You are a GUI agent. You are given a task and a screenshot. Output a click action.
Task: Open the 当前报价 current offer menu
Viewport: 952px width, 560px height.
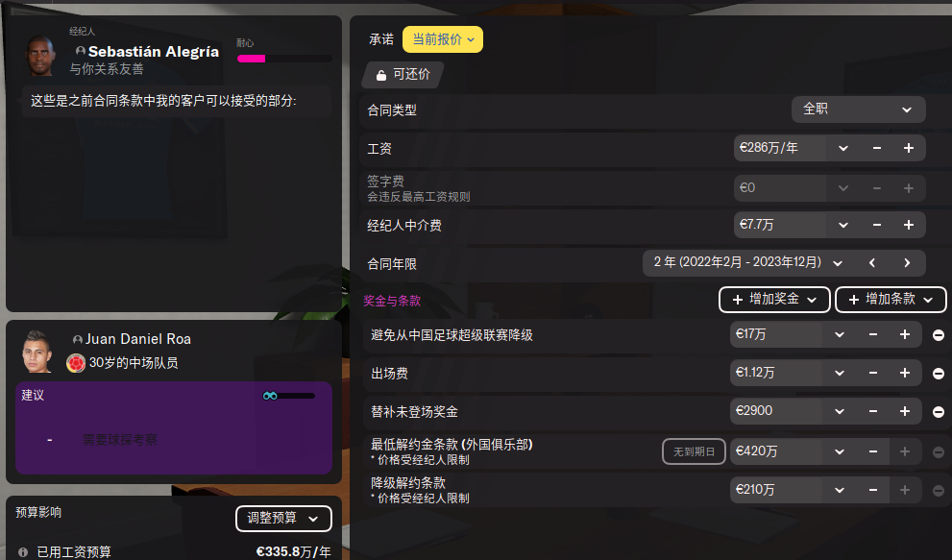[x=443, y=39]
